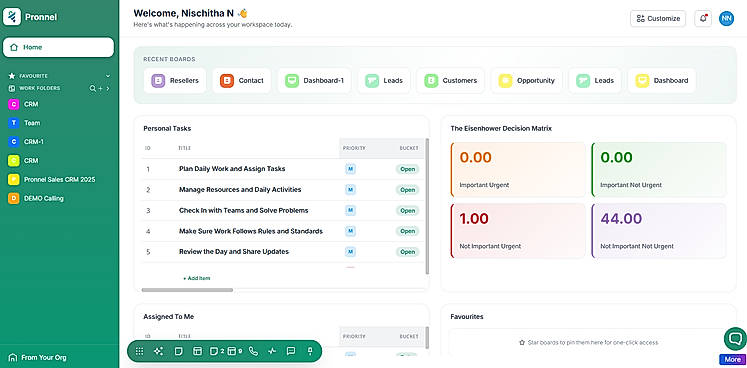Viewport: 747px width, 368px height.
Task: Open the Dashboard-1 recent board
Action: (314, 81)
